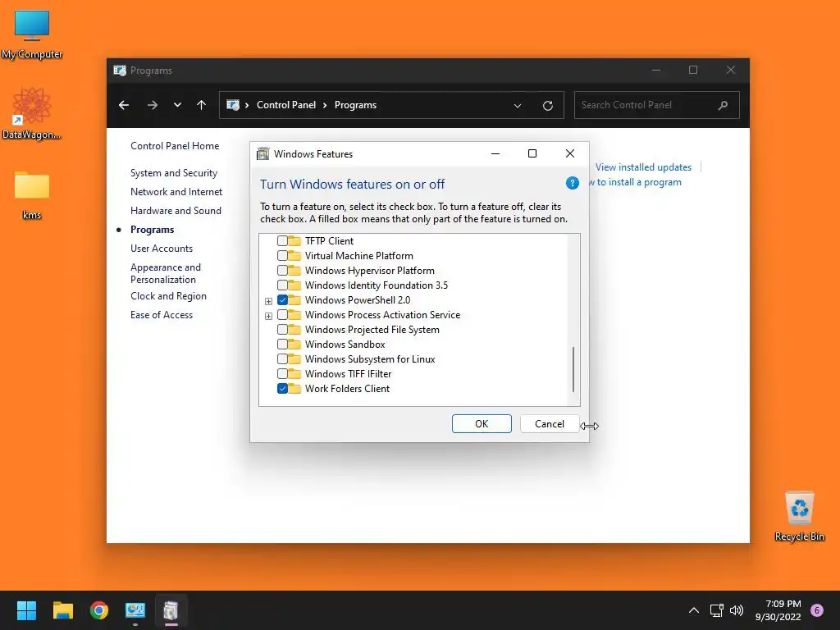Viewport: 840px width, 630px height.
Task: Open the Windows Start menu
Action: 26,610
